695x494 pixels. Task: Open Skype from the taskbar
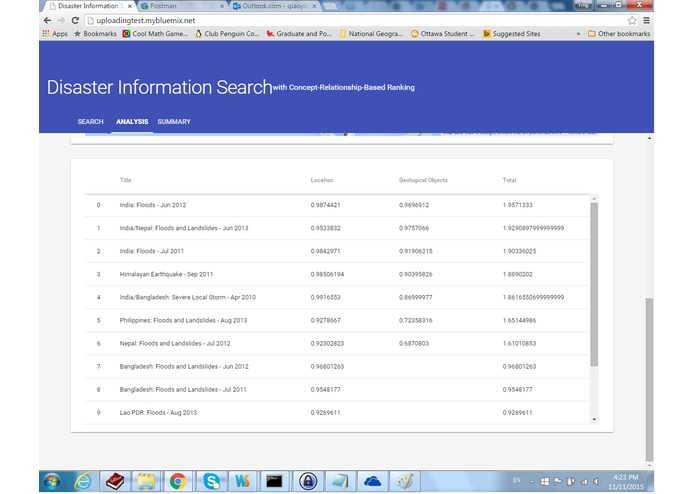[x=211, y=481]
